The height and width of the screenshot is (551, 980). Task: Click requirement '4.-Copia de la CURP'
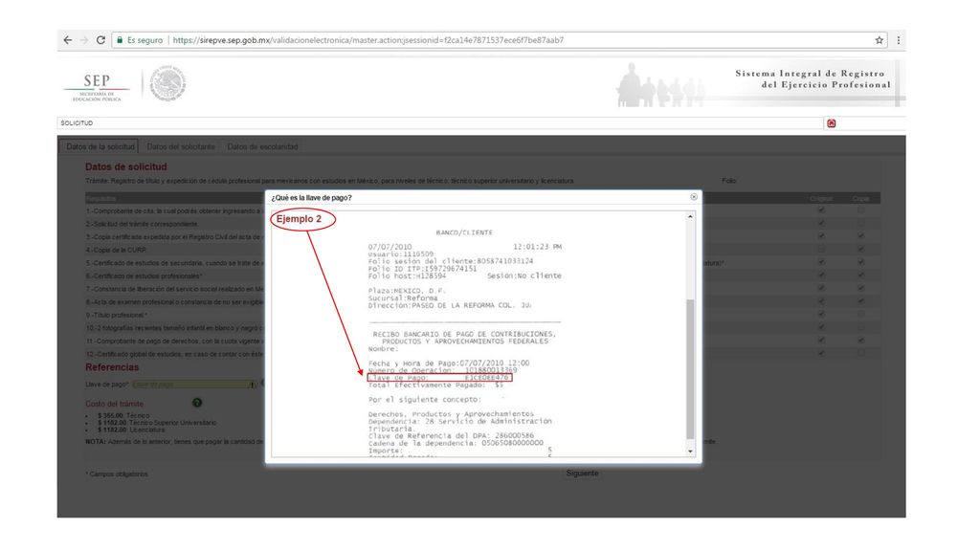117,250
